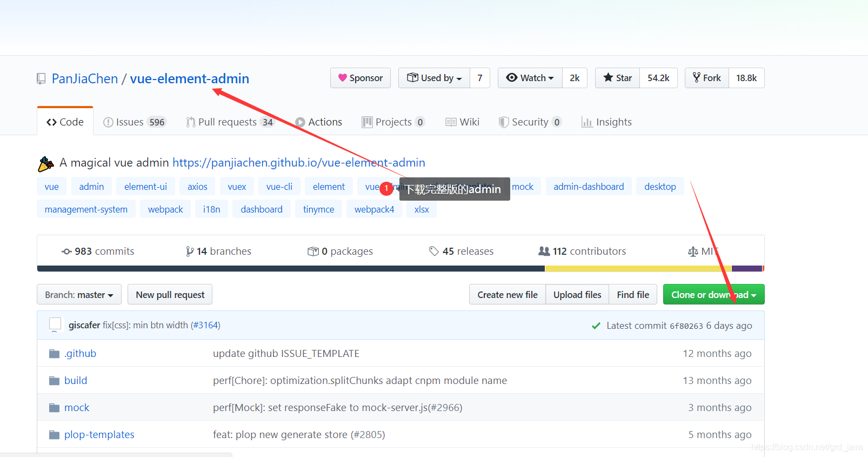Open the stargazers count 54.2k

pyautogui.click(x=658, y=78)
